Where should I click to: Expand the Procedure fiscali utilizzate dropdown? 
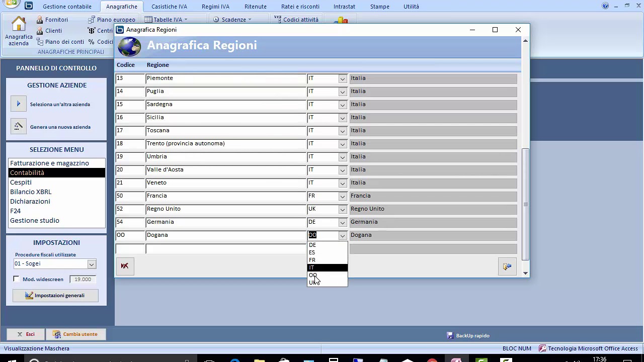[92, 264]
